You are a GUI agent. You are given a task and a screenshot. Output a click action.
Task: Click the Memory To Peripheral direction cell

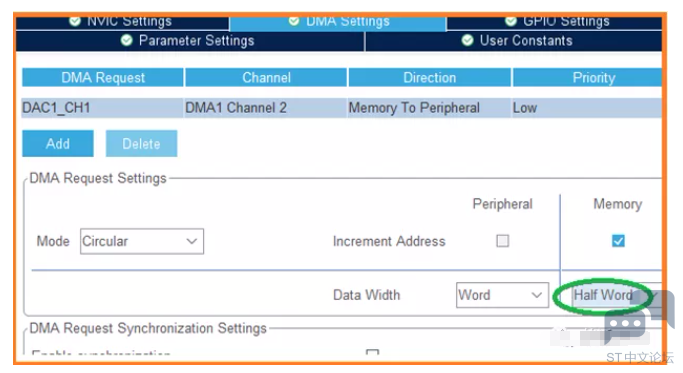click(429, 108)
